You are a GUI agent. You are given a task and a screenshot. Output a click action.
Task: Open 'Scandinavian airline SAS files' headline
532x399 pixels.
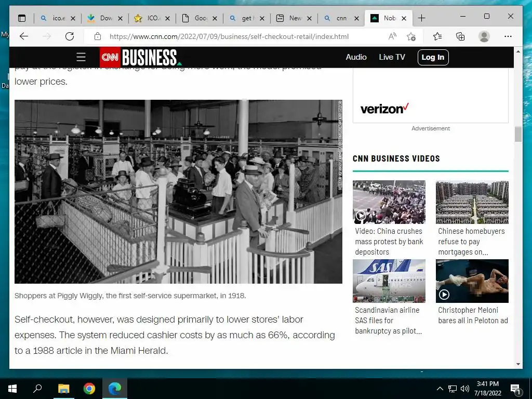tap(388, 321)
